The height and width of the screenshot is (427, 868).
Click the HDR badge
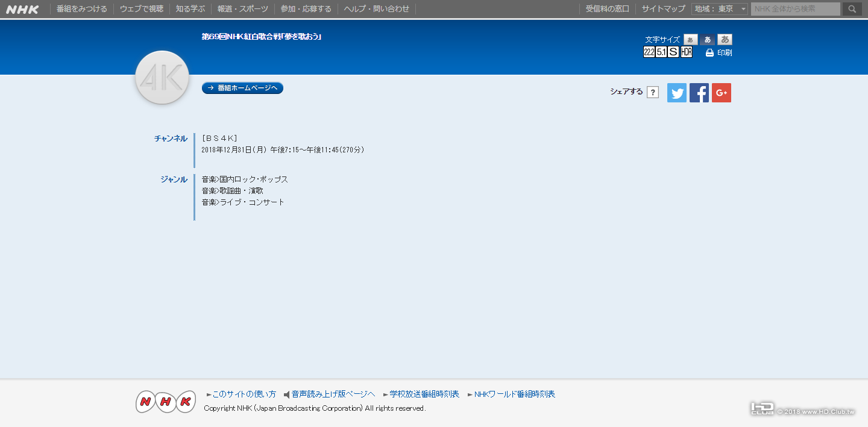coord(687,52)
